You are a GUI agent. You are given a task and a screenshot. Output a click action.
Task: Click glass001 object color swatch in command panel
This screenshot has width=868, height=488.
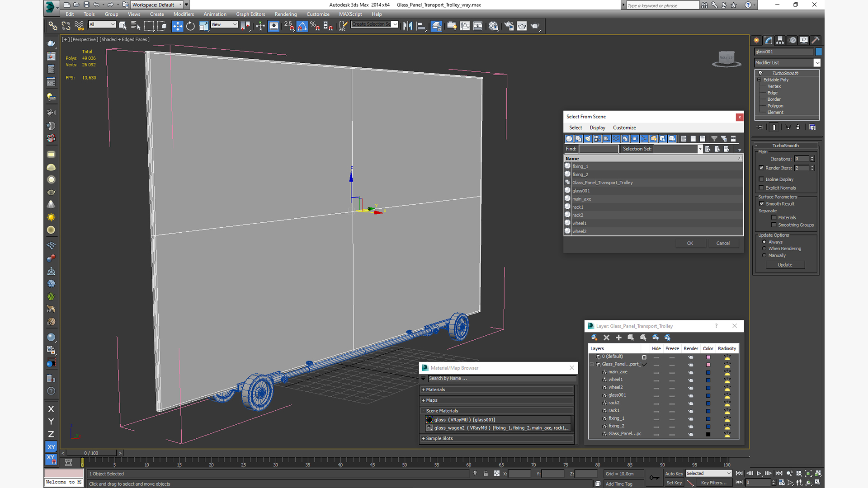818,52
